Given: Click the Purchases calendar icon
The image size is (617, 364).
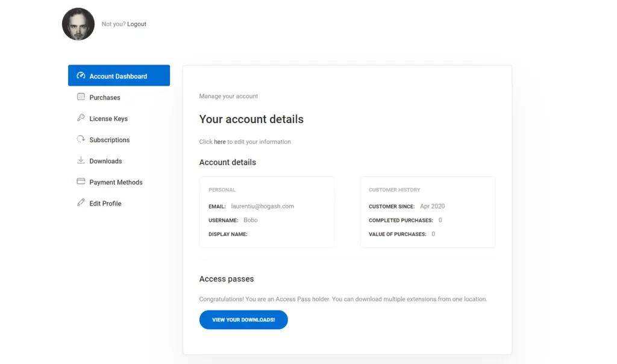Looking at the screenshot, I should click(81, 96).
